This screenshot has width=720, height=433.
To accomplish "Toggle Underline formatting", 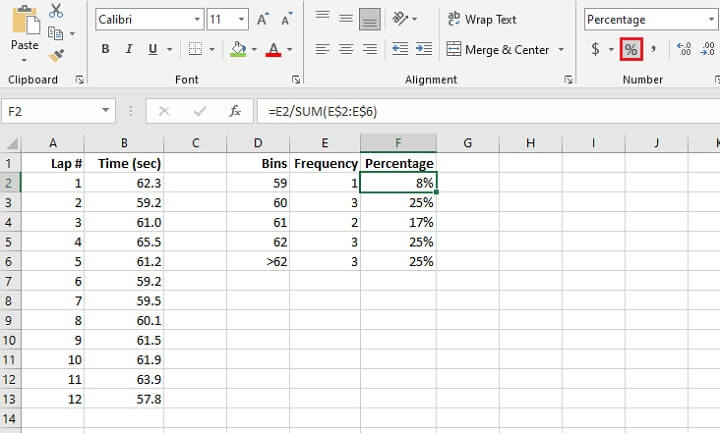I will (153, 49).
